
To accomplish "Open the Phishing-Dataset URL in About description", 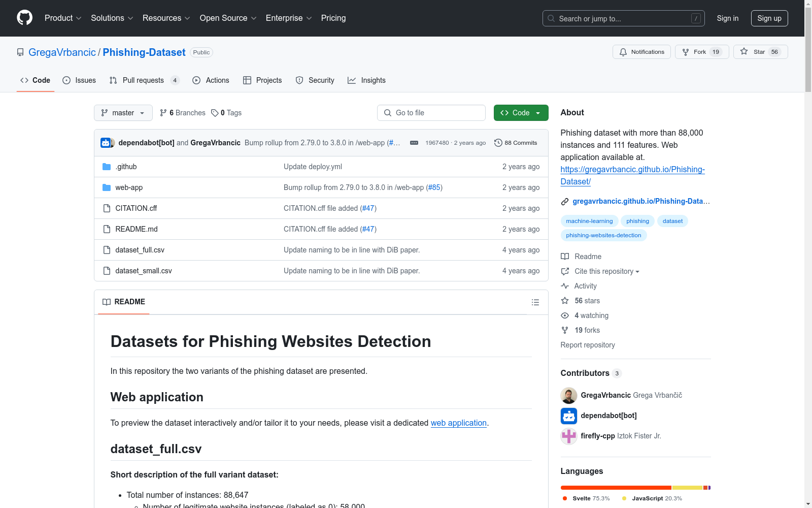I will [x=632, y=175].
